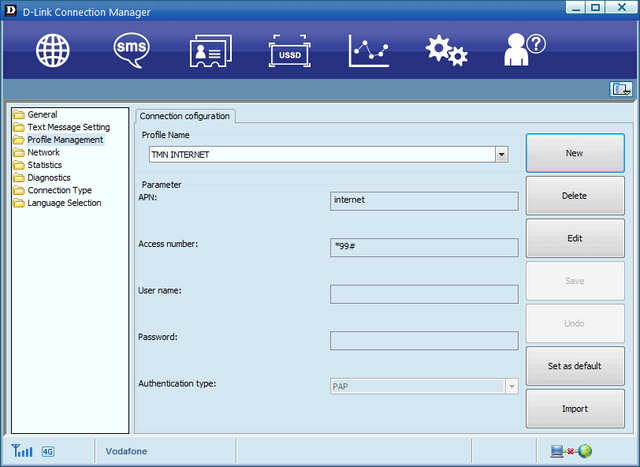Open the Help user icon
The image size is (640, 467).
[x=523, y=50]
